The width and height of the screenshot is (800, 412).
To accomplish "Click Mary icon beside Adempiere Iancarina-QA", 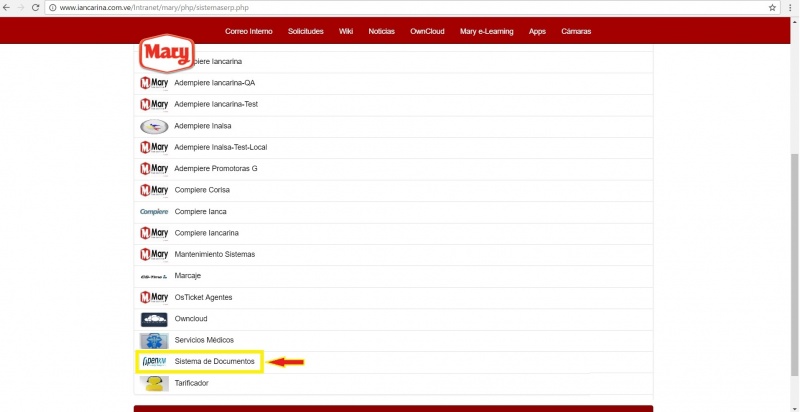I will tap(154, 83).
